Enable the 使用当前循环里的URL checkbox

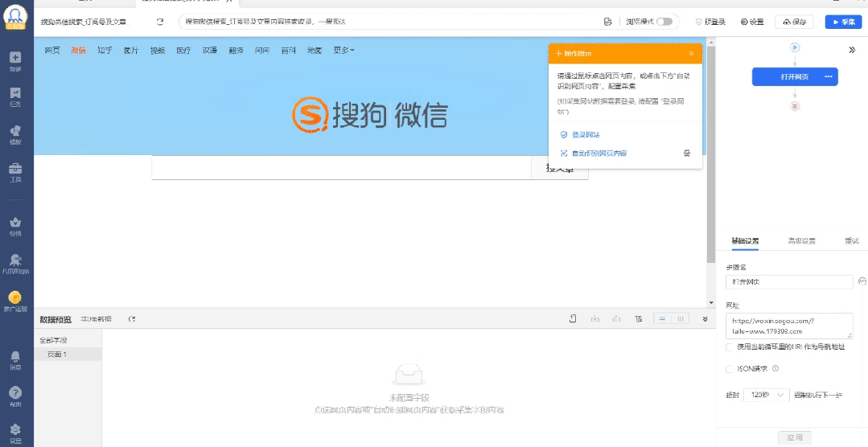(729, 347)
